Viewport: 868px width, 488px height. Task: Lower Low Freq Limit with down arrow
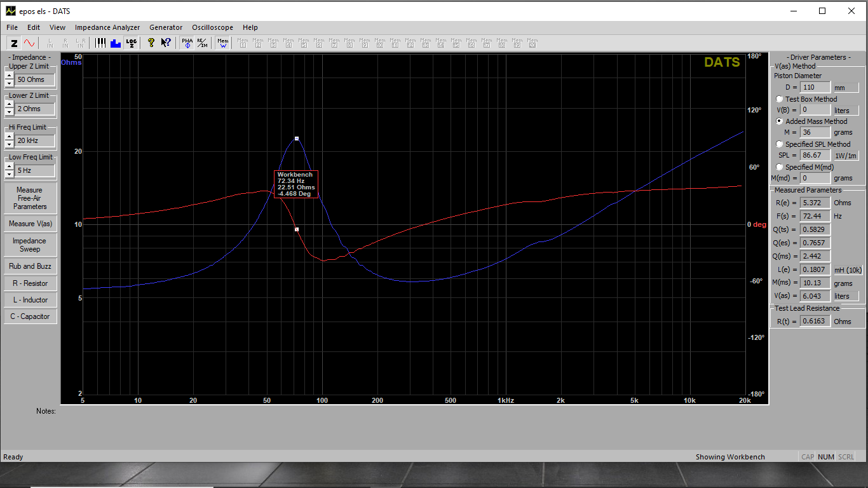coord(9,174)
